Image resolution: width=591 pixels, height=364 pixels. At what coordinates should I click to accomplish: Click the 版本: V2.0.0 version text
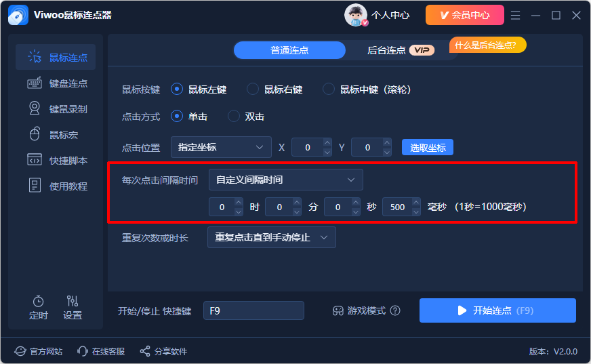coord(553,351)
